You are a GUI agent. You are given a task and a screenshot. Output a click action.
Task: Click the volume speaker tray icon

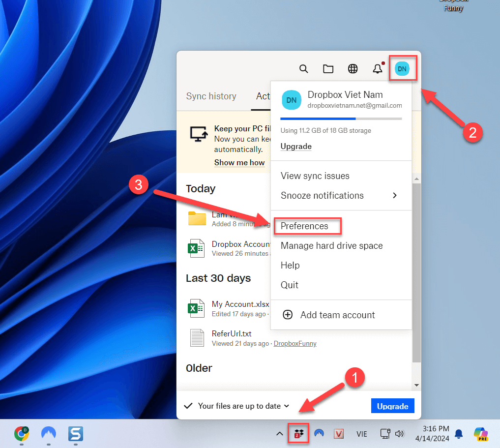click(400, 434)
